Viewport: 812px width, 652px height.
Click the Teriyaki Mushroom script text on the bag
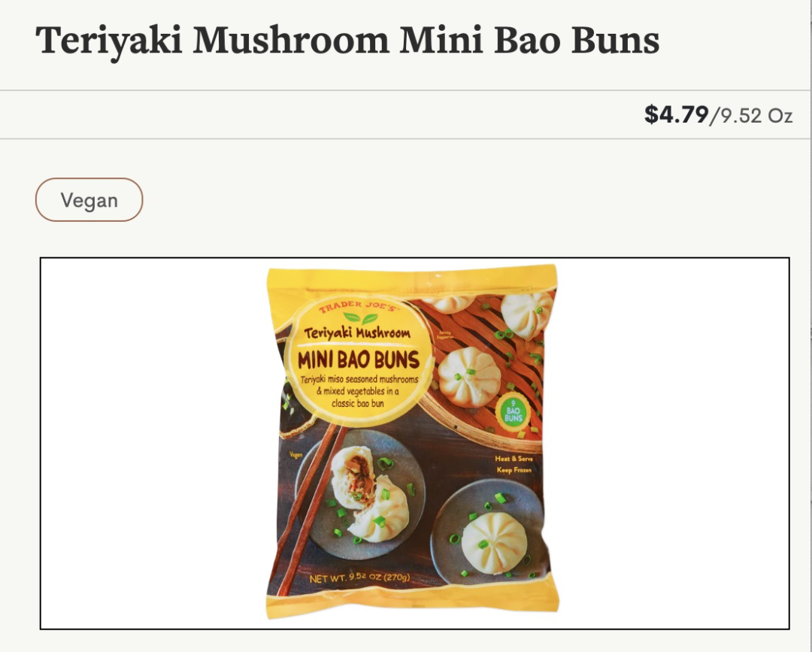(357, 333)
